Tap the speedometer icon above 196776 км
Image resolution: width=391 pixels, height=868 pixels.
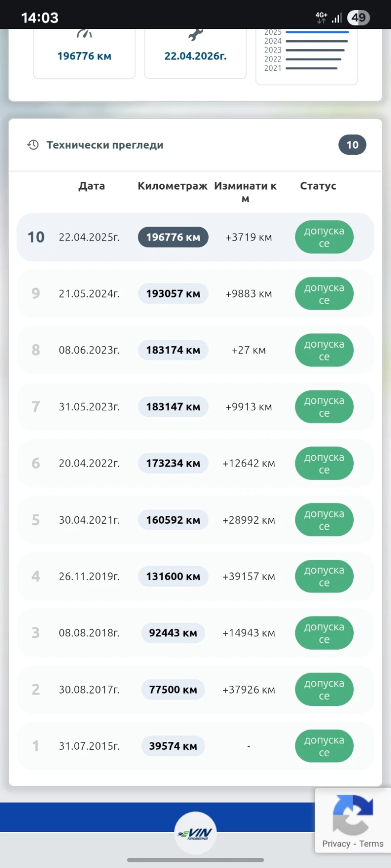pos(84,34)
